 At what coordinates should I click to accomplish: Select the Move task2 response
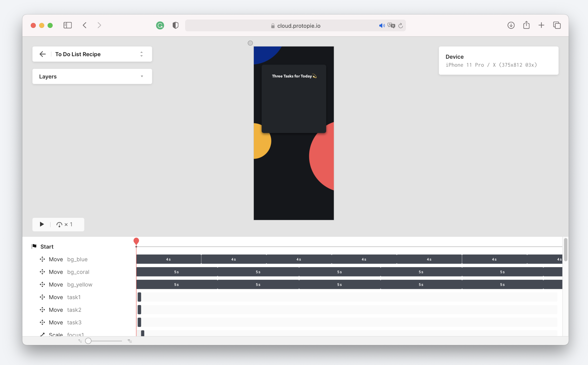[65, 310]
